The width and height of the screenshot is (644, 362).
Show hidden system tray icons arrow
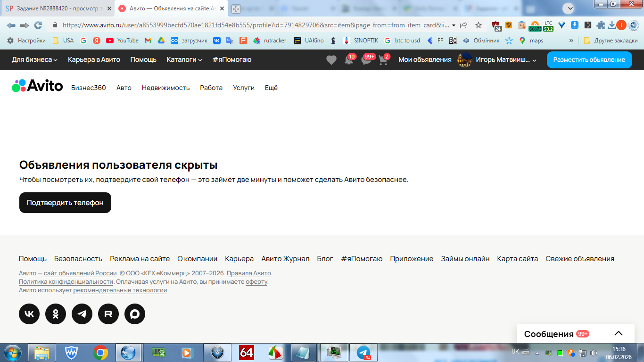(x=537, y=353)
